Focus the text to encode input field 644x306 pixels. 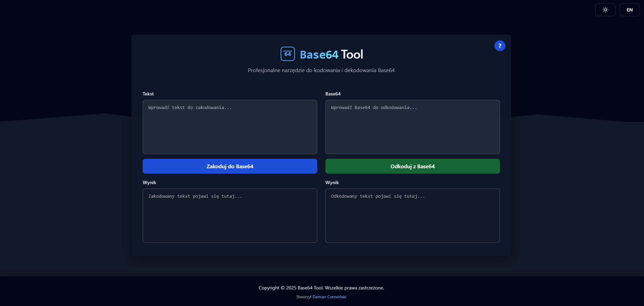[x=230, y=127]
